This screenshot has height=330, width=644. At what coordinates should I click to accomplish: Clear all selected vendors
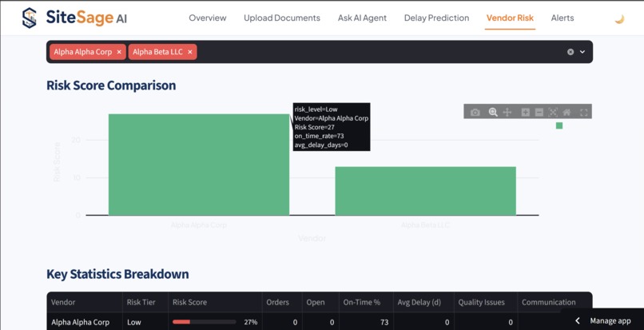(x=570, y=52)
